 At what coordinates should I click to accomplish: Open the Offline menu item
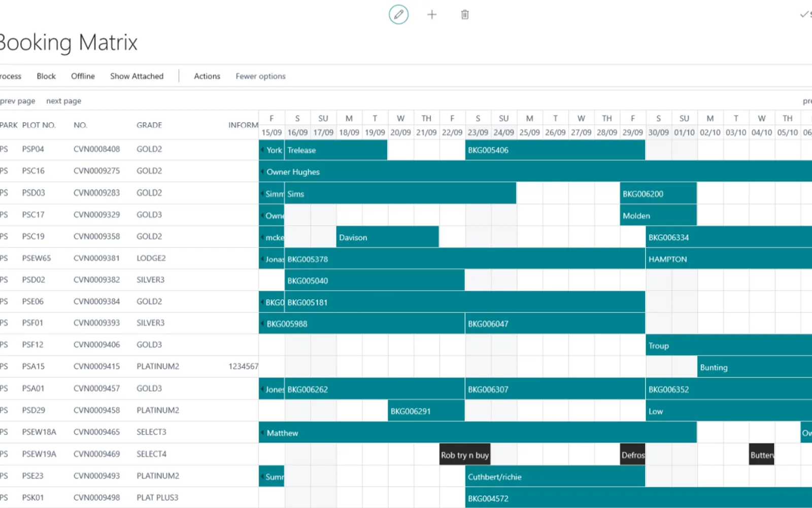(x=83, y=76)
